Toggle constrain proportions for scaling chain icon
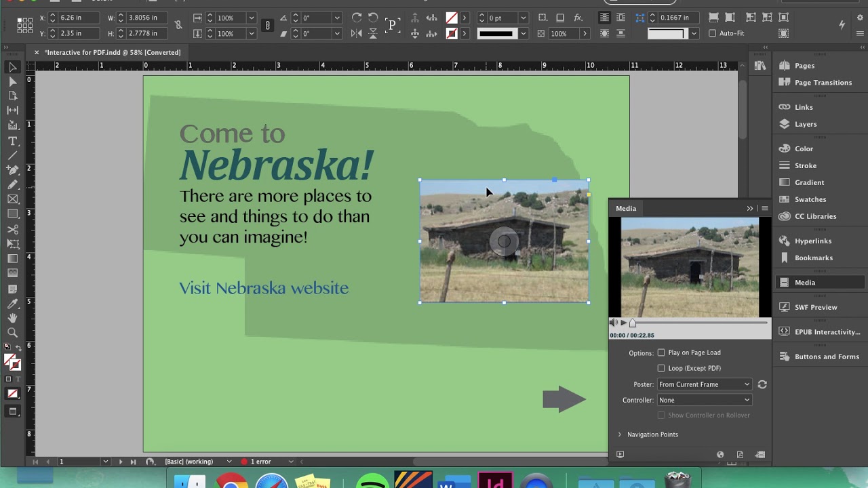The width and height of the screenshot is (868, 488). coord(267,26)
